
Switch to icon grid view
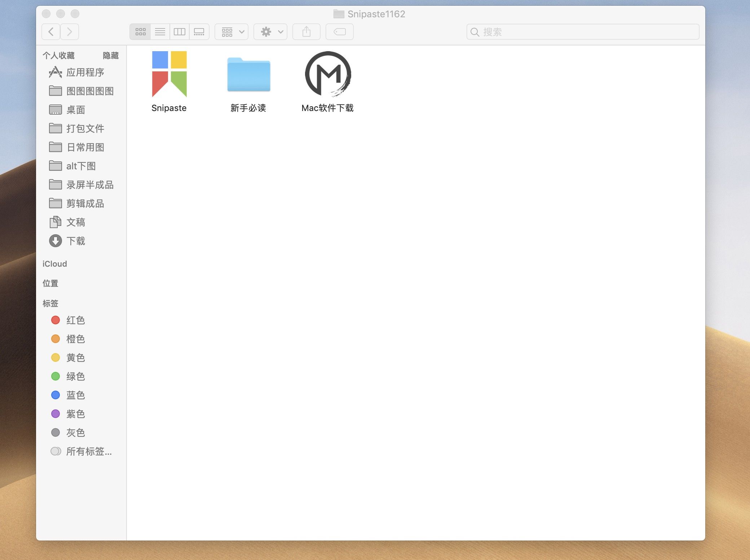(140, 32)
